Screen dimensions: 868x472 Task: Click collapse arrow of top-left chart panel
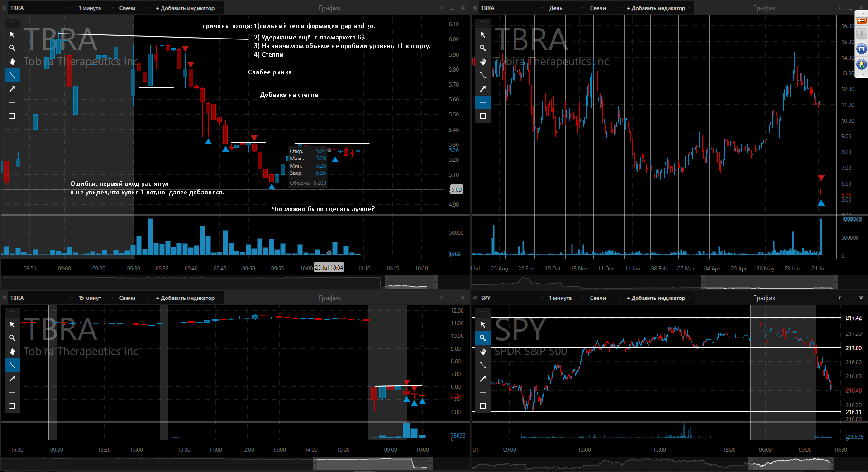pyautogui.click(x=441, y=8)
